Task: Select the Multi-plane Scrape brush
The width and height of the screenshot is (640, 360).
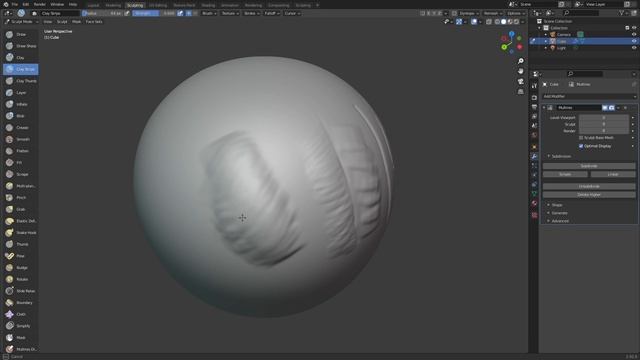Action: click(x=20, y=186)
